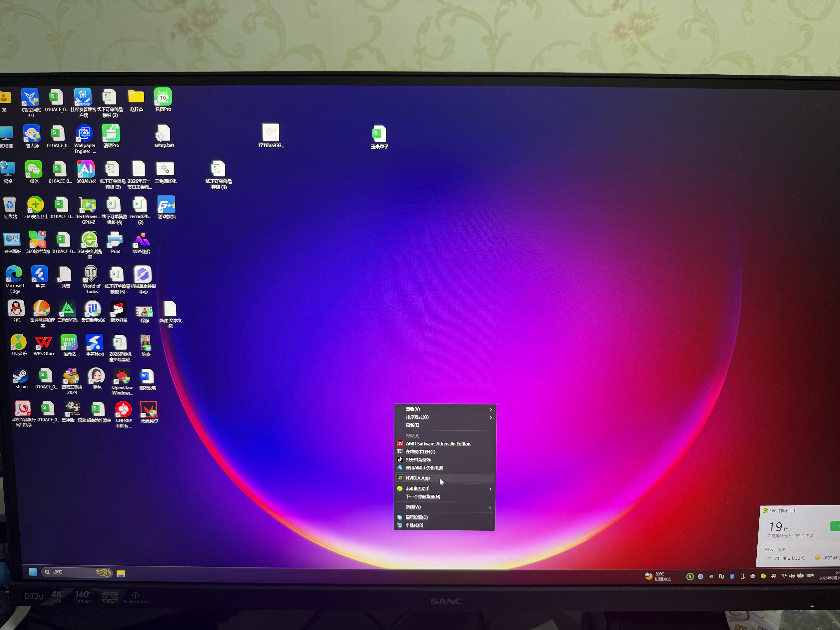Open the Windows Start button

click(x=33, y=572)
